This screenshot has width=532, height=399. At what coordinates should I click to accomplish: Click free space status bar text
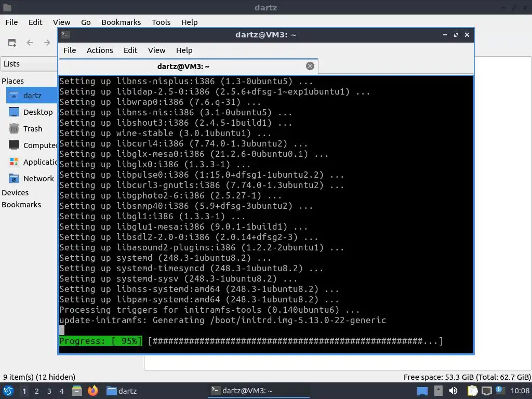467,377
